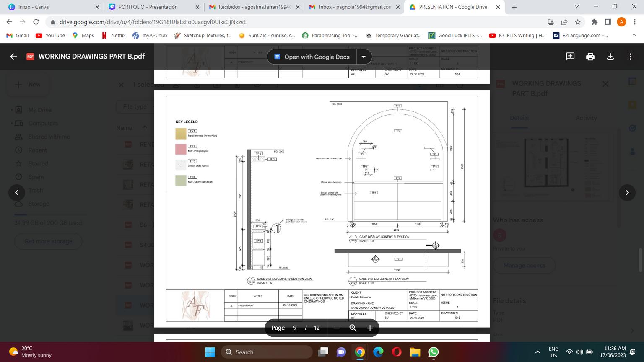Open File Explorer from taskbar

pos(415,352)
